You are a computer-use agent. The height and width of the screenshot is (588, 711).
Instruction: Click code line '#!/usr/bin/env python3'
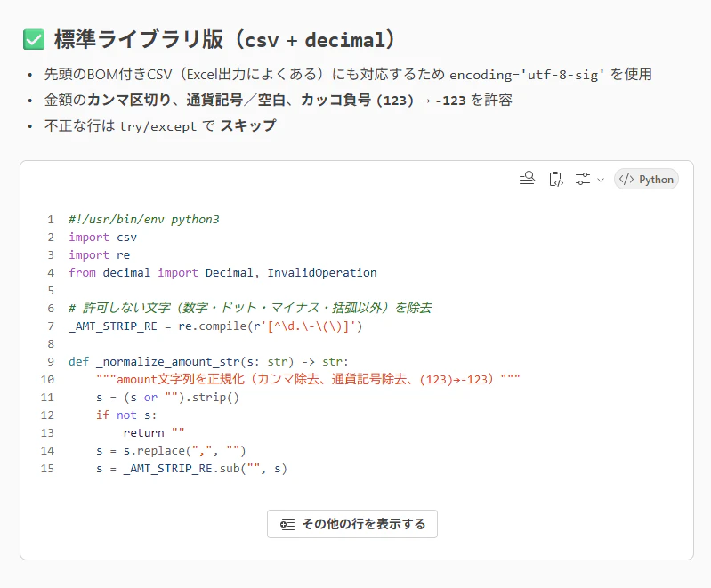click(x=144, y=220)
